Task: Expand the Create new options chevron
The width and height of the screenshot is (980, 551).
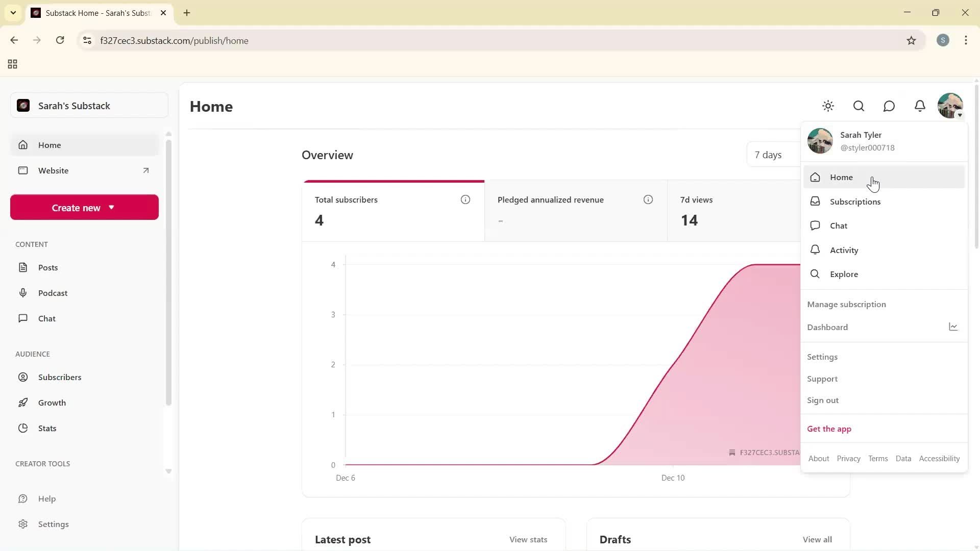Action: pyautogui.click(x=112, y=207)
